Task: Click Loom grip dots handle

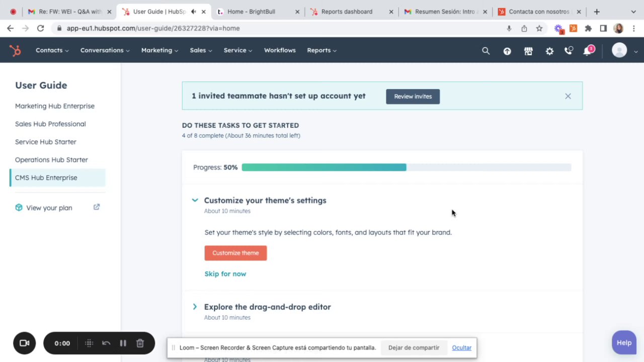Action: pyautogui.click(x=89, y=343)
